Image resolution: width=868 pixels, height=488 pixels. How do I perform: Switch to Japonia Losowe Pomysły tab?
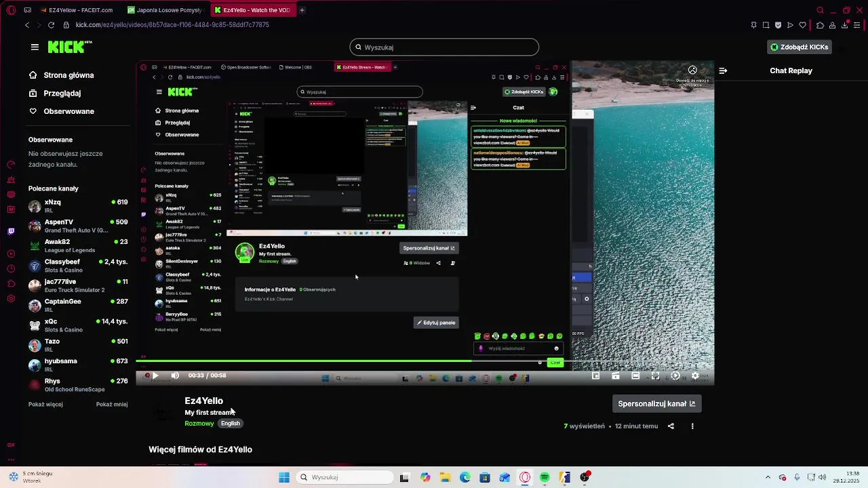point(167,10)
